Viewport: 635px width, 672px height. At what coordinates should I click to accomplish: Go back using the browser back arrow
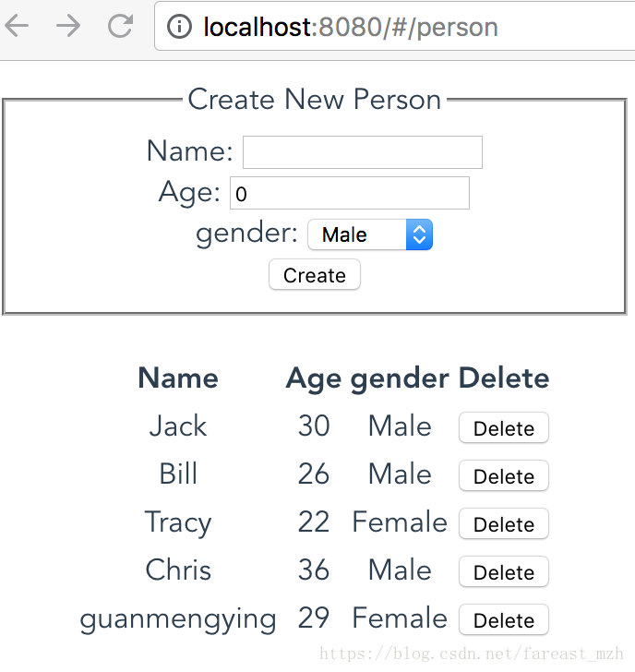point(18,27)
